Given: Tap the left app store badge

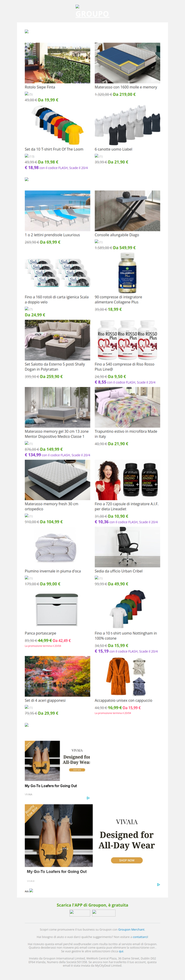Looking at the screenshot, I should tap(80, 913).
